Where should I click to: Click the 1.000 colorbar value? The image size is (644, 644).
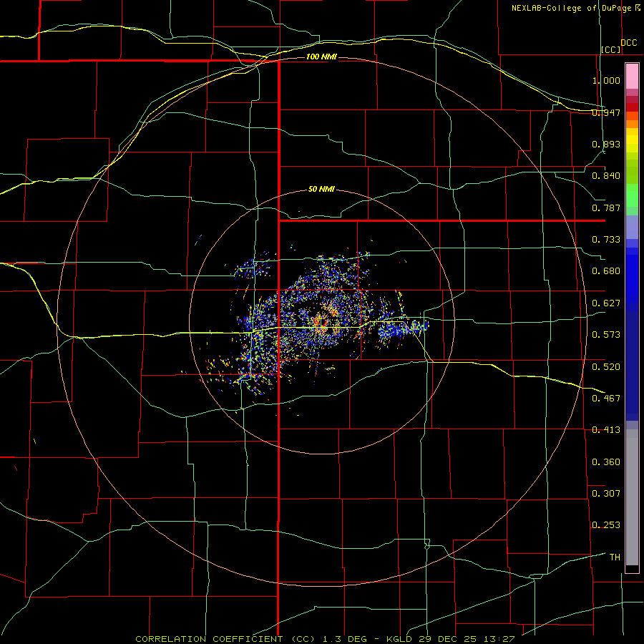(606, 80)
